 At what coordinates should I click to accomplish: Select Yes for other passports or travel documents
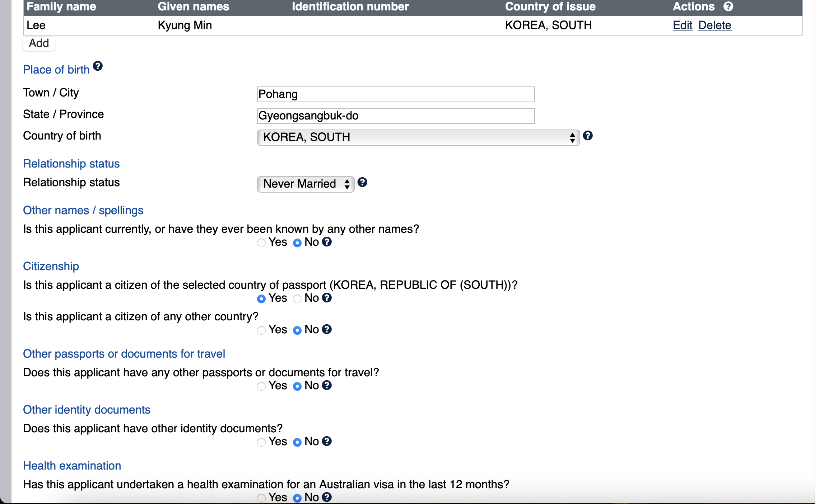coord(261,386)
